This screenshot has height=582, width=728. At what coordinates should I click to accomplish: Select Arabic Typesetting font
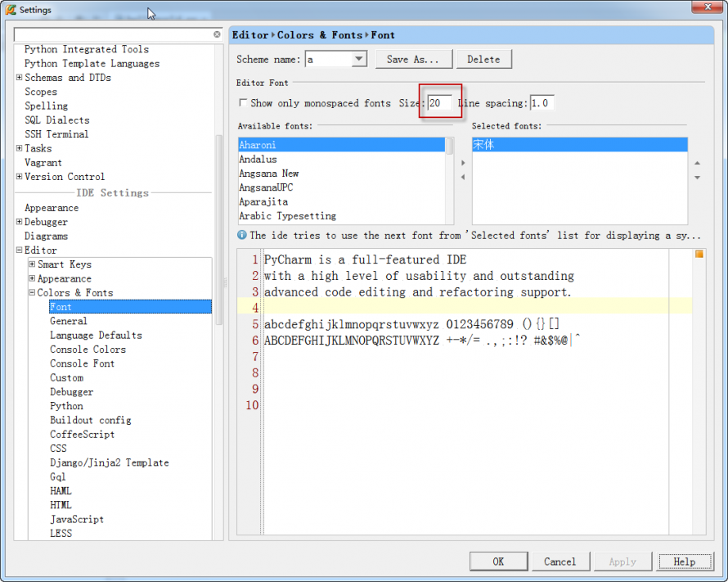tap(341, 215)
